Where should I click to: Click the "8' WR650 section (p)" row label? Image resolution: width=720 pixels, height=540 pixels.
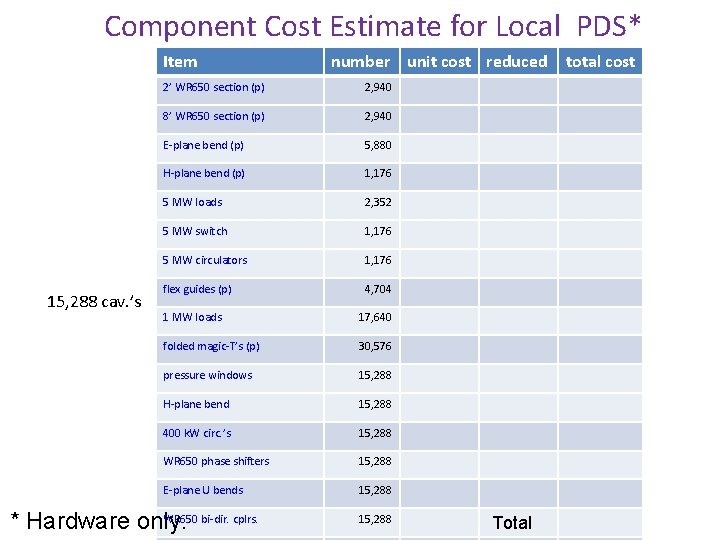(213, 116)
